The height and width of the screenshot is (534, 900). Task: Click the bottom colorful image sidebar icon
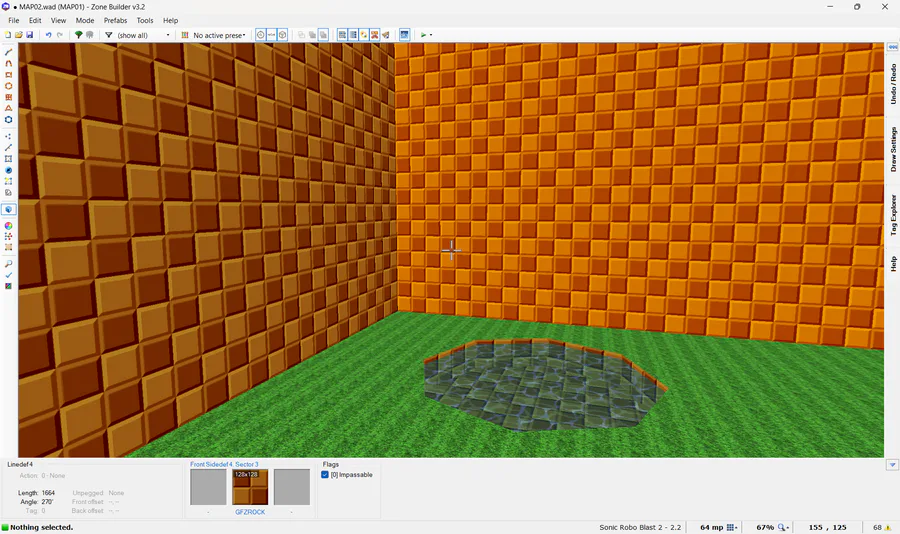(x=8, y=286)
